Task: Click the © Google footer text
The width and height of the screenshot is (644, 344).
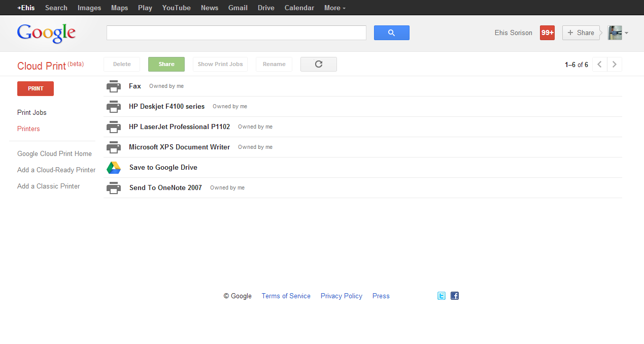Action: click(238, 296)
